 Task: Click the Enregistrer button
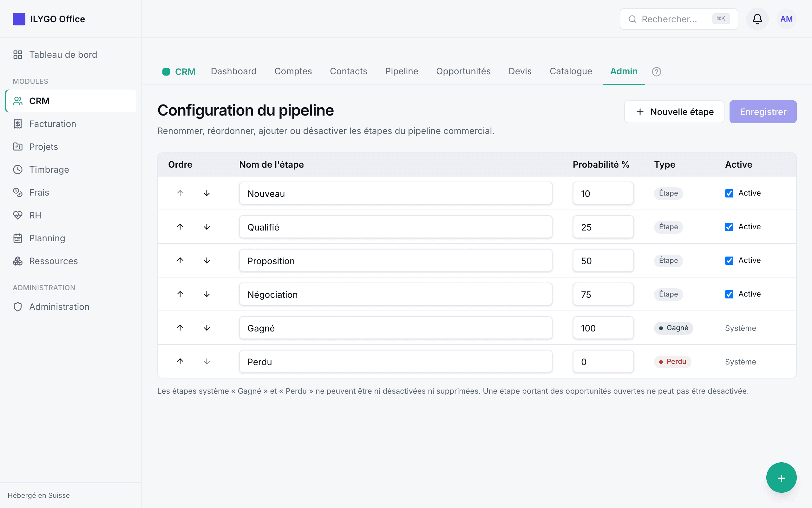(x=763, y=112)
